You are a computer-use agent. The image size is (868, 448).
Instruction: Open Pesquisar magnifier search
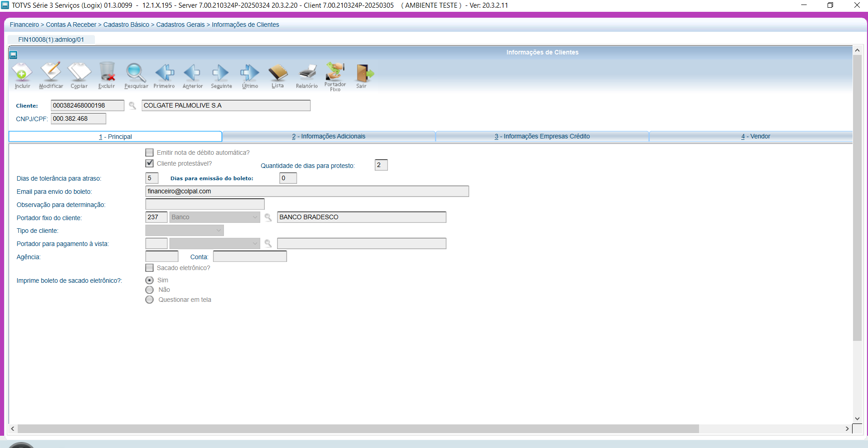pos(136,75)
